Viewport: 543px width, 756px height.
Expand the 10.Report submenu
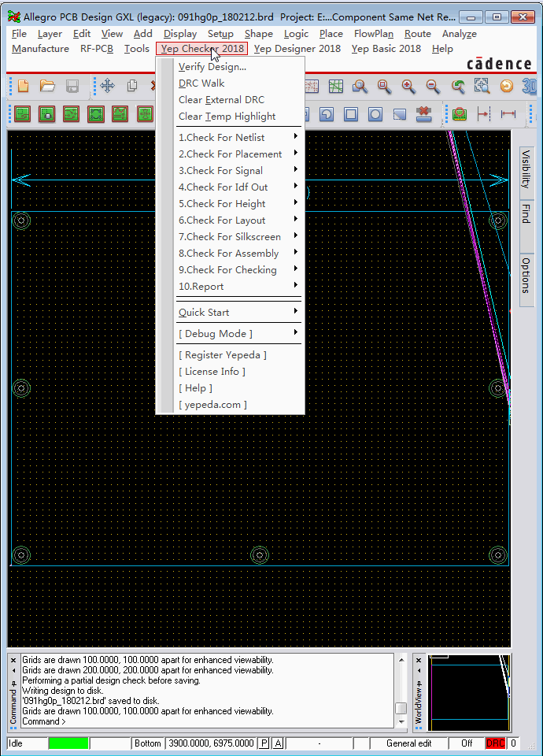238,287
